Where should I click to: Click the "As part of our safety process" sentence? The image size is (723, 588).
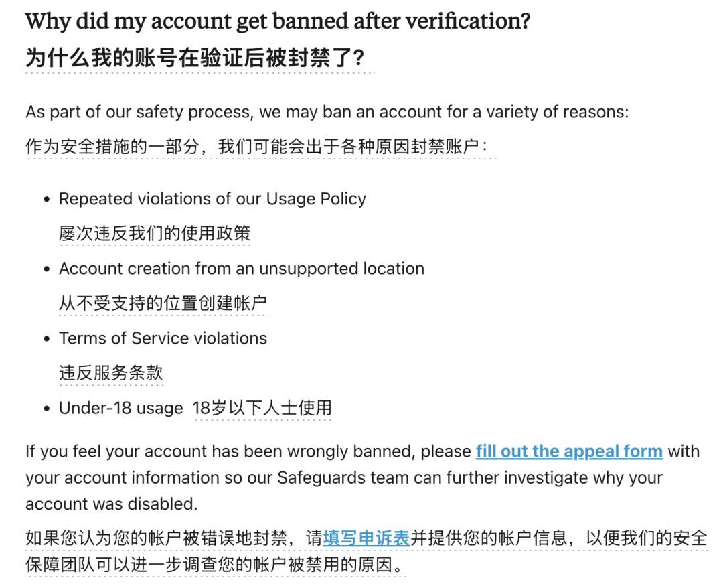click(x=327, y=112)
